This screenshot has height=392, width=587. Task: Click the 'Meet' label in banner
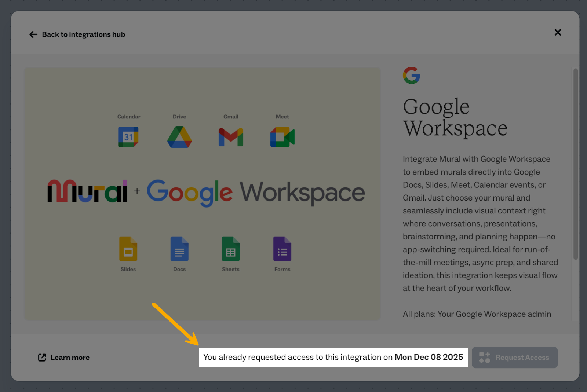[282, 117]
